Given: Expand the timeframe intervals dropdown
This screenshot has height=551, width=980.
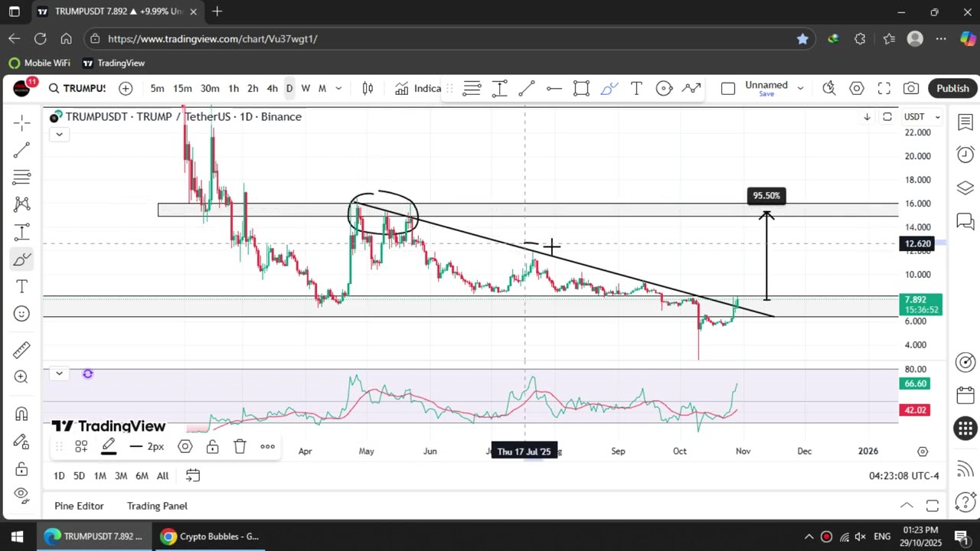Looking at the screenshot, I should (x=338, y=88).
